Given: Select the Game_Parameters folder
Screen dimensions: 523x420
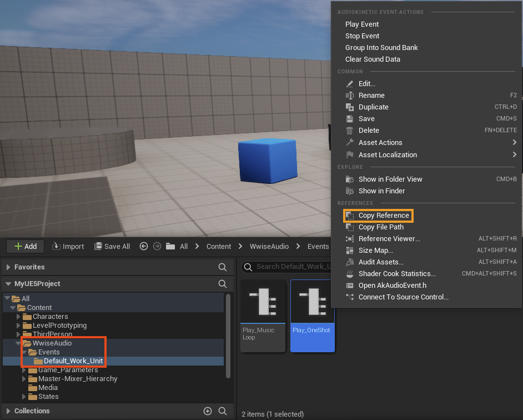Looking at the screenshot, I should coord(68,370).
